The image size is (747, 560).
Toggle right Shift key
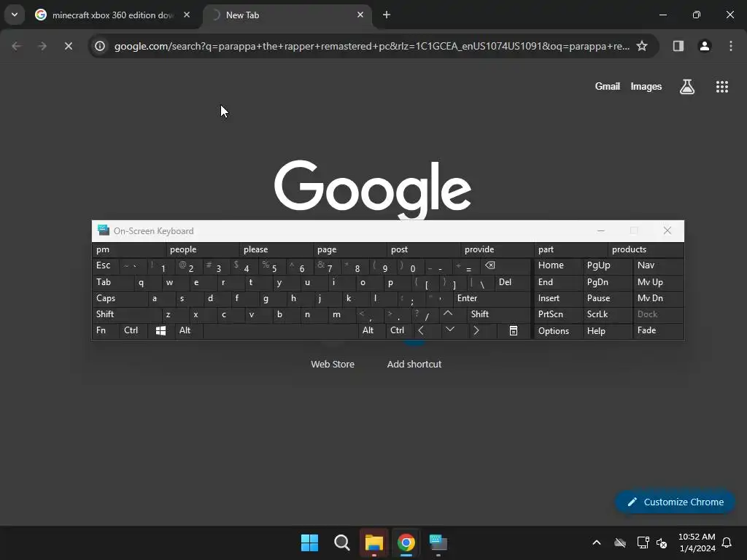[x=498, y=314]
